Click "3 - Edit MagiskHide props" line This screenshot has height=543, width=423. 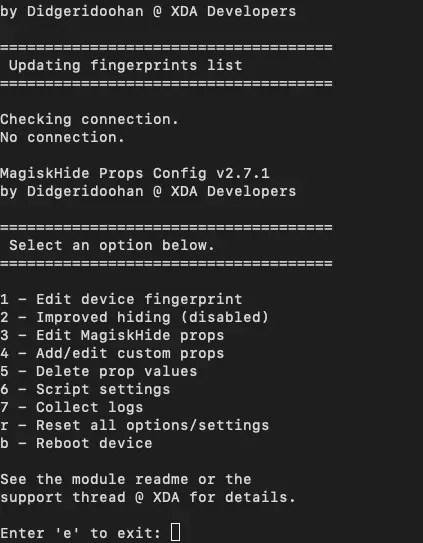click(112, 336)
